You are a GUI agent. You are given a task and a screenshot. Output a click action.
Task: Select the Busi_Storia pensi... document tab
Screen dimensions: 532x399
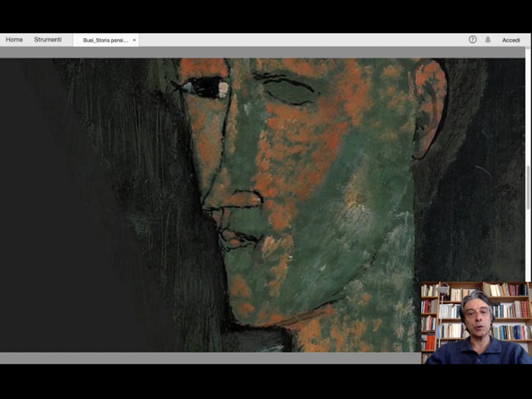pyautogui.click(x=106, y=40)
